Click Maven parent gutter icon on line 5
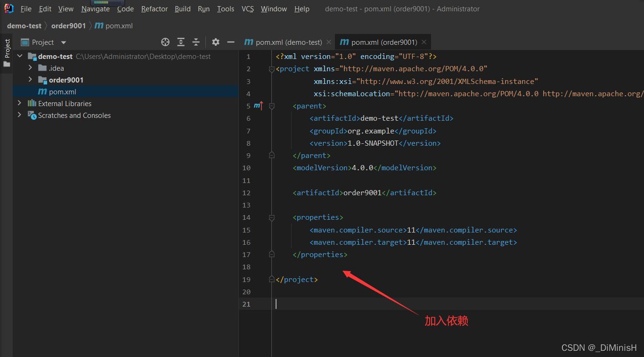This screenshot has width=644, height=357. [x=258, y=106]
